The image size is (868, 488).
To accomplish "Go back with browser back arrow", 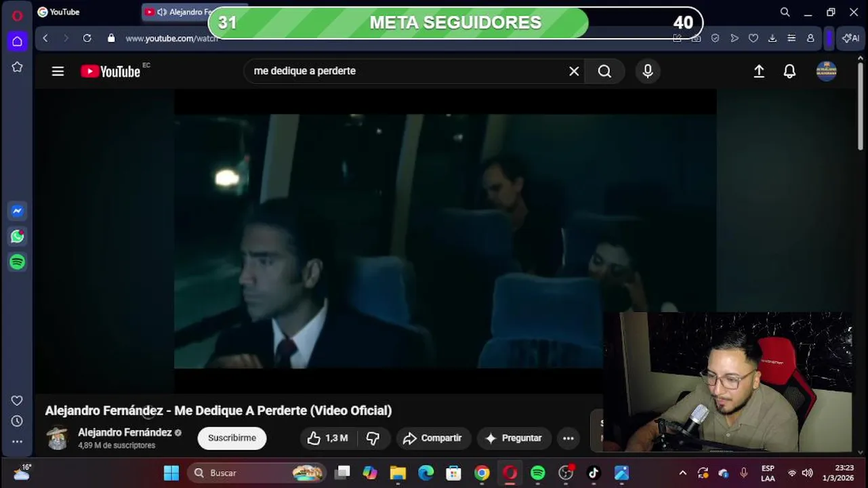I will pyautogui.click(x=45, y=39).
